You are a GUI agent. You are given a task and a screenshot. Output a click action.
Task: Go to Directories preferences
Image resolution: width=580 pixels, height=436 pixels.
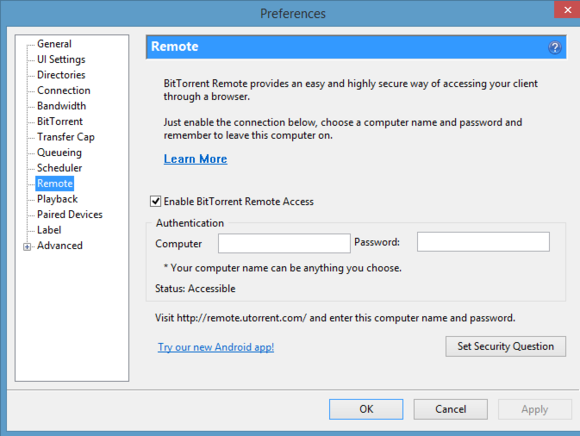click(x=61, y=75)
